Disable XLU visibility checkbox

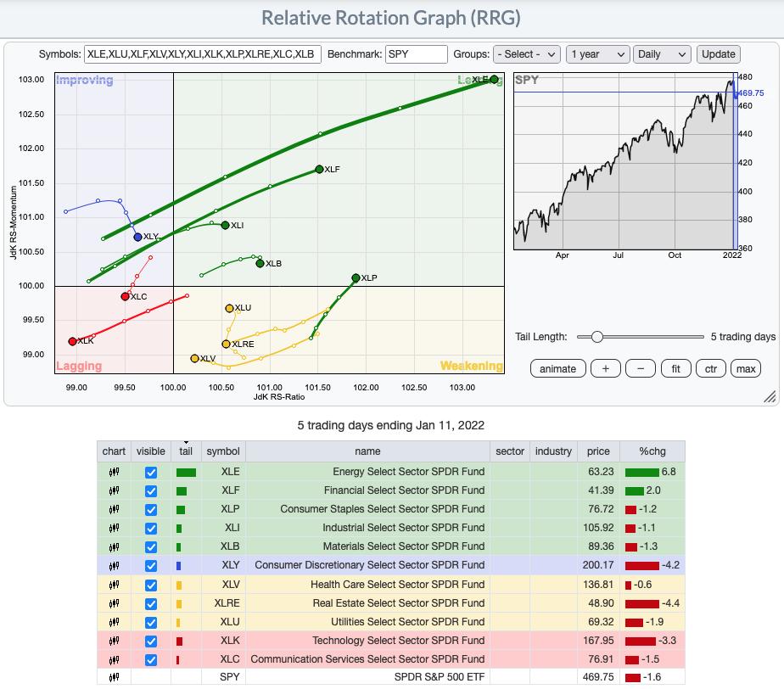(x=150, y=623)
